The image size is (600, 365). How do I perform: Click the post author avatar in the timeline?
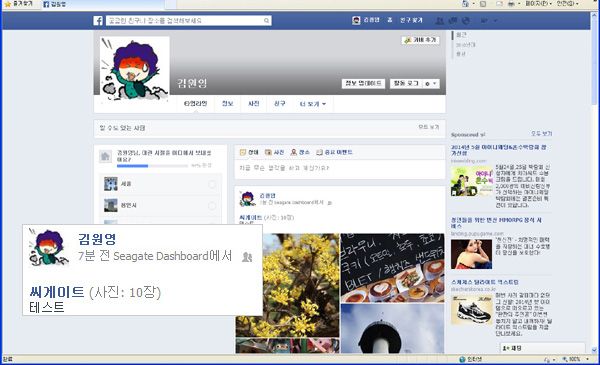point(247,199)
